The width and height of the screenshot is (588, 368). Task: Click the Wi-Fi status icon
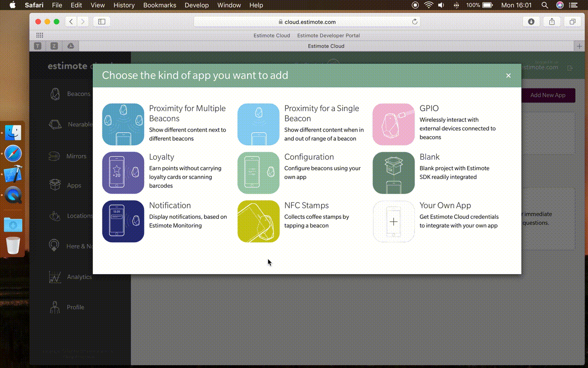pyautogui.click(x=429, y=5)
